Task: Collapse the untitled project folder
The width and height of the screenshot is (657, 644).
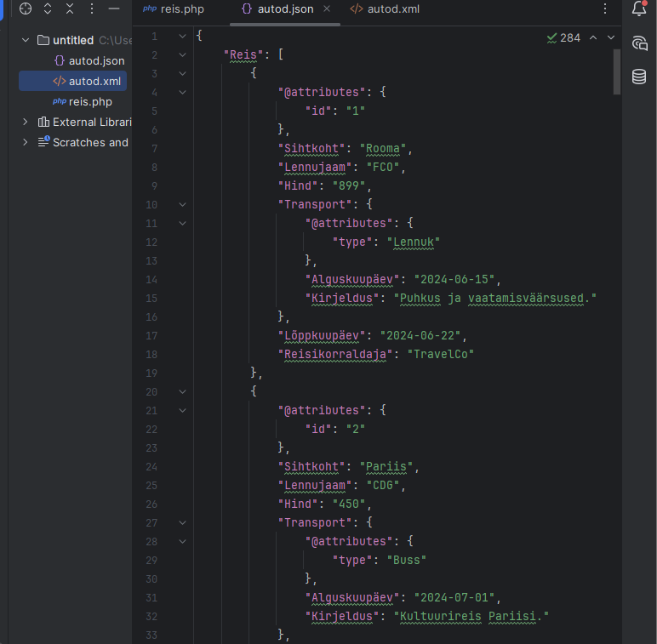Action: (x=26, y=40)
